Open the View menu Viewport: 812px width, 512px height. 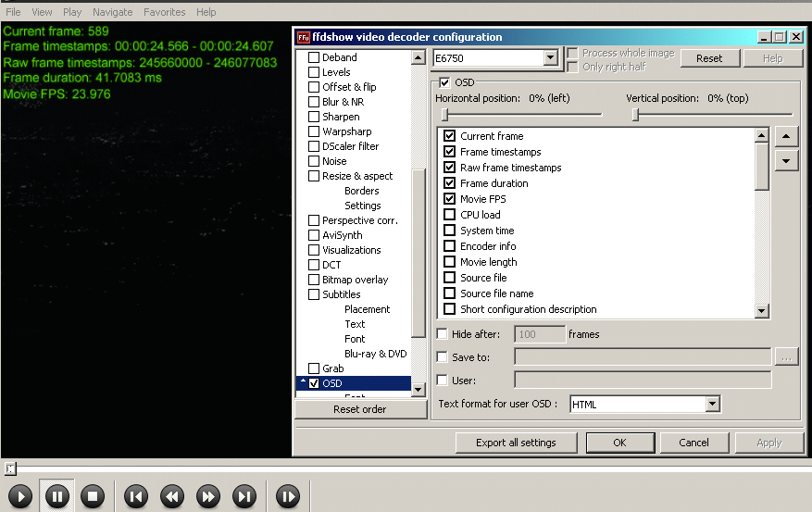[42, 12]
